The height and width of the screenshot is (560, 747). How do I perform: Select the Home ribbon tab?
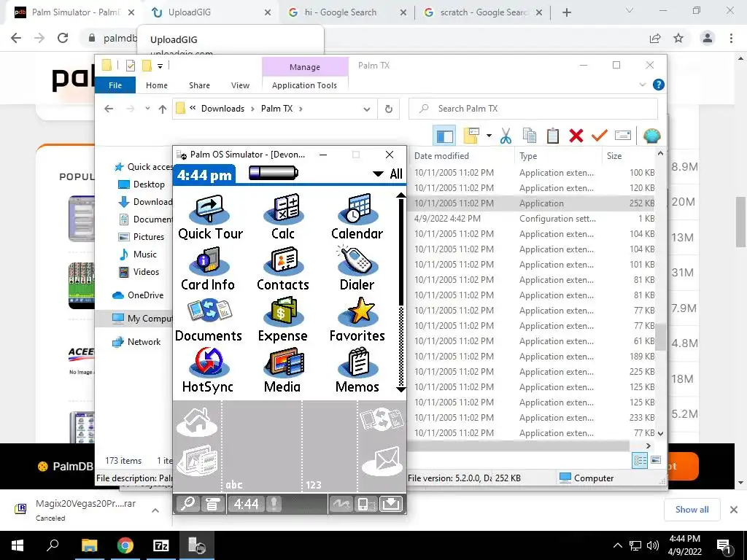click(x=157, y=85)
